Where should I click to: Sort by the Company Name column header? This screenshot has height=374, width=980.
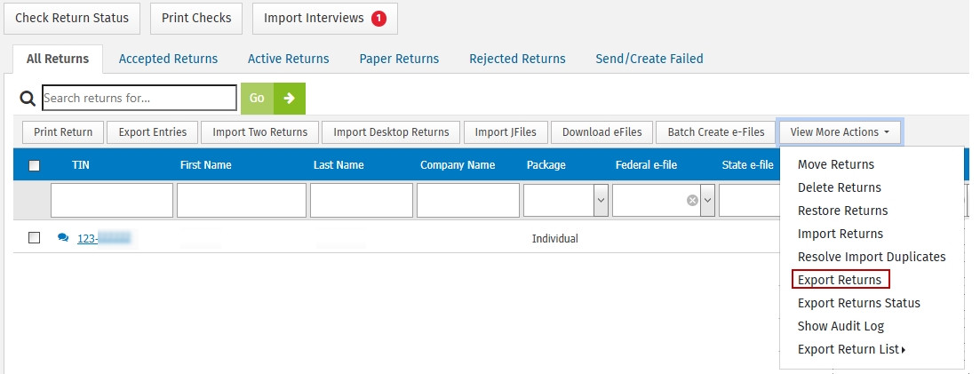click(x=458, y=165)
